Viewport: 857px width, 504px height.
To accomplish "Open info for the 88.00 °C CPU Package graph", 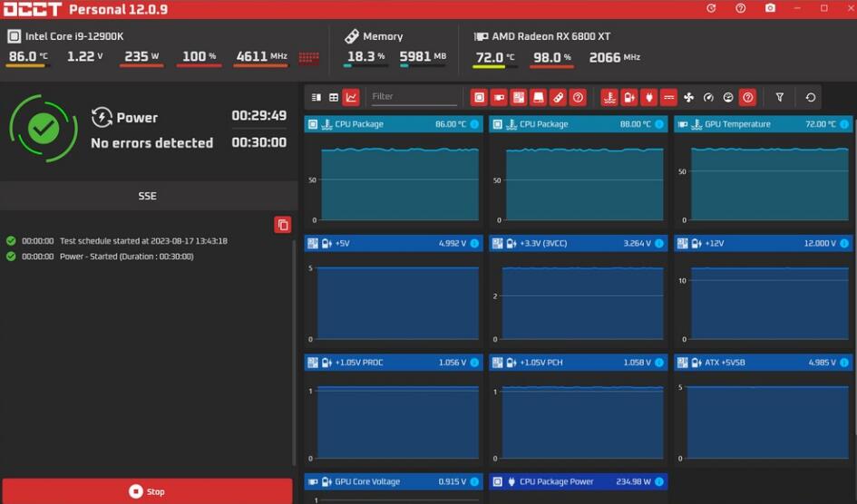I will click(659, 124).
